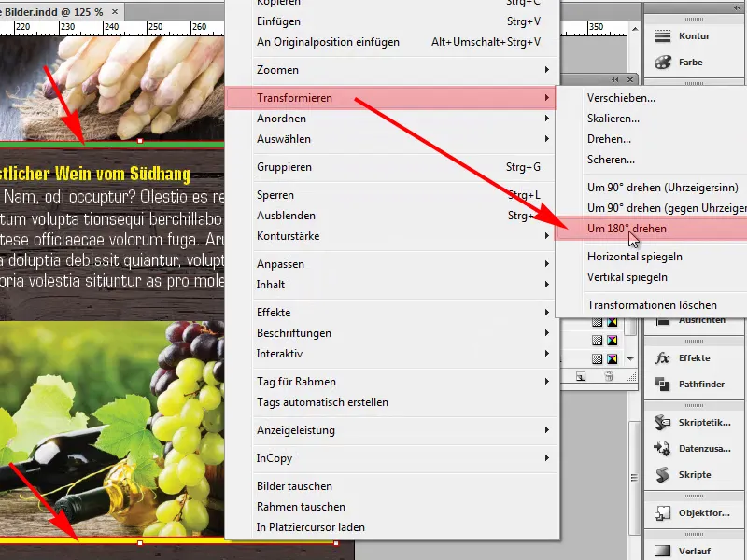Choose Ausblenden from the context menu
The height and width of the screenshot is (560, 747).
click(x=391, y=216)
